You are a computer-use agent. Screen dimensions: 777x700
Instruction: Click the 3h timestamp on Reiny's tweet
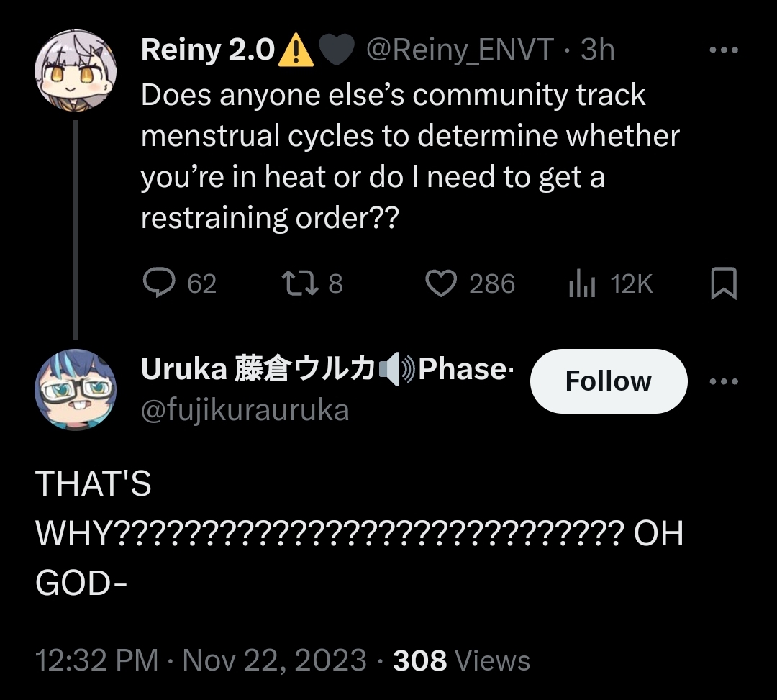coord(598,50)
